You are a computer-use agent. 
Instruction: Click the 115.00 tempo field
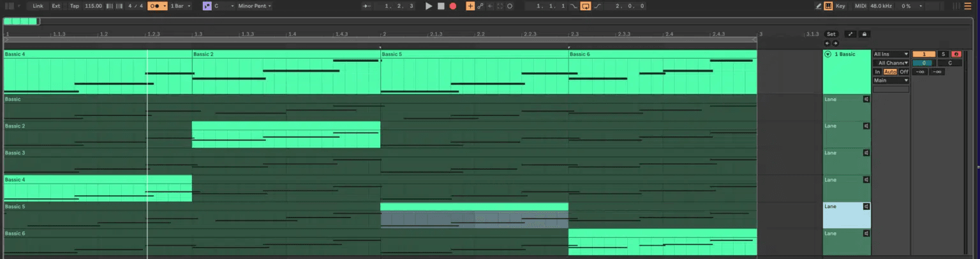(x=93, y=6)
